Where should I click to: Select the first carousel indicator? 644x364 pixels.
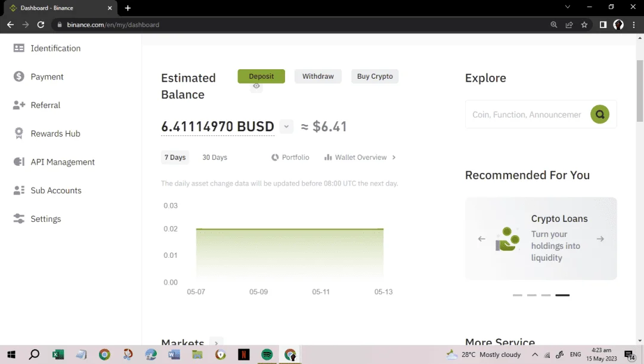coord(518,295)
